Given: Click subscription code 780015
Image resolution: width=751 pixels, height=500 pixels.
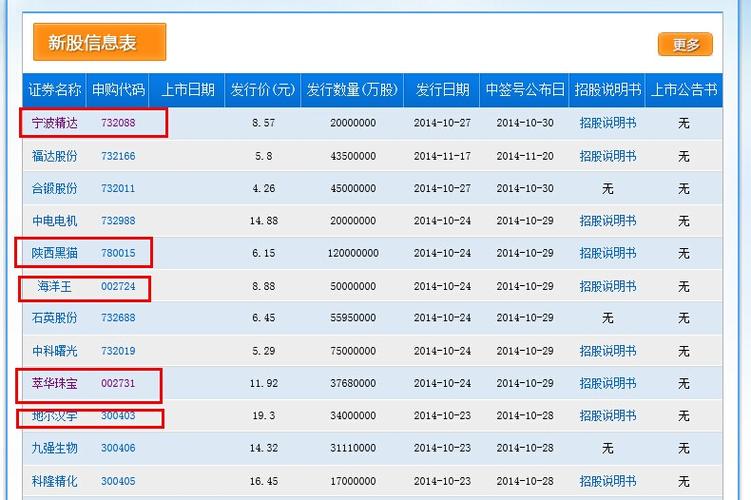Looking at the screenshot, I should coord(118,253).
